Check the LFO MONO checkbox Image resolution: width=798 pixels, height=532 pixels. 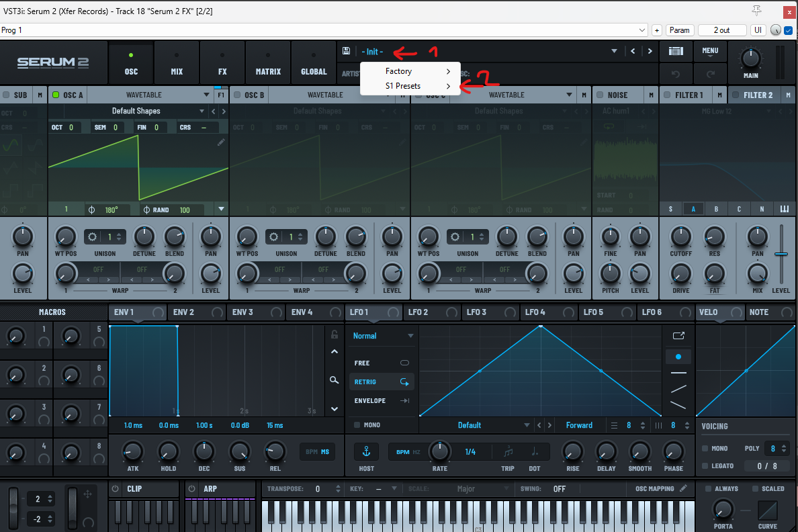[x=357, y=425]
